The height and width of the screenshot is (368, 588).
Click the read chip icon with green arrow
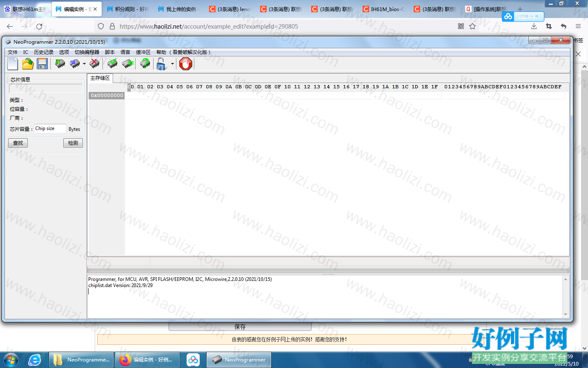(x=60, y=64)
